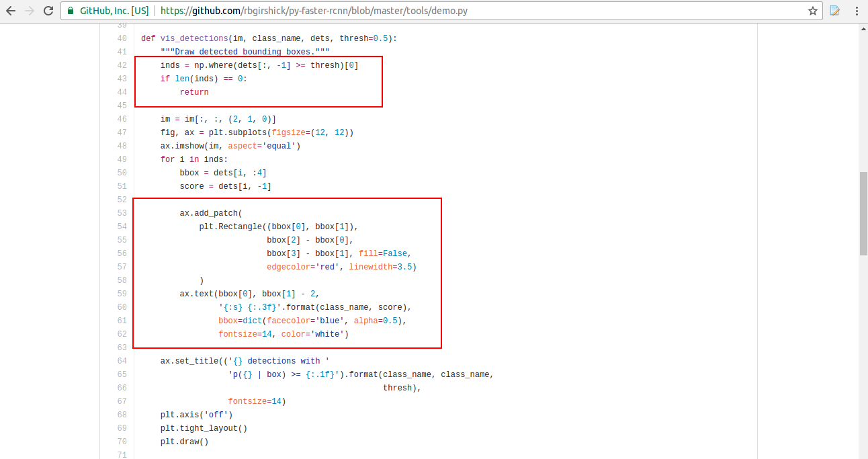Select line number 68
This screenshot has width=868, height=459.
pos(122,415)
